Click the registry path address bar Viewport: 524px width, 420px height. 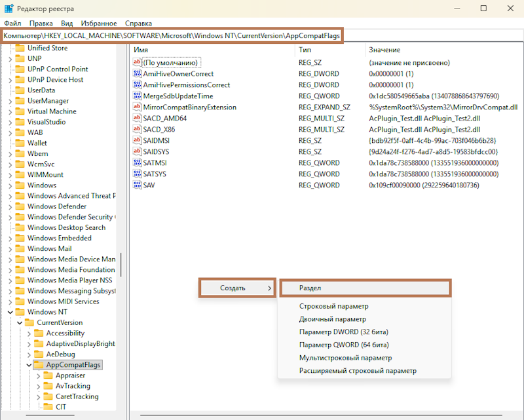(x=172, y=35)
